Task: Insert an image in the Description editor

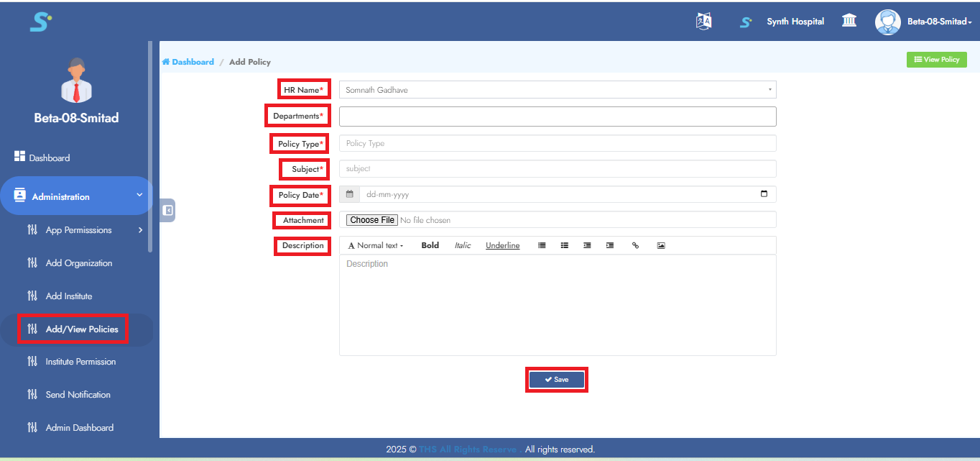Action: [x=660, y=246]
